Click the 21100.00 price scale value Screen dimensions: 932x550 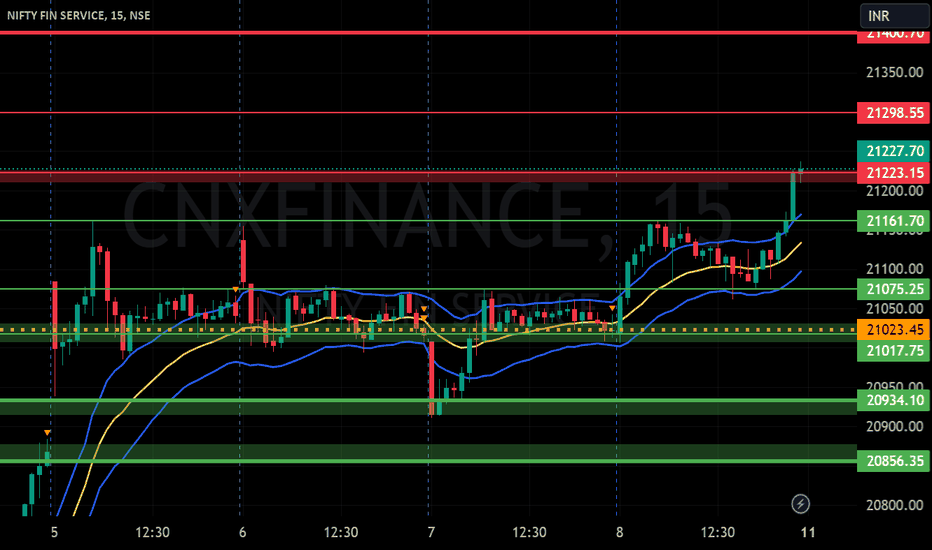click(895, 269)
